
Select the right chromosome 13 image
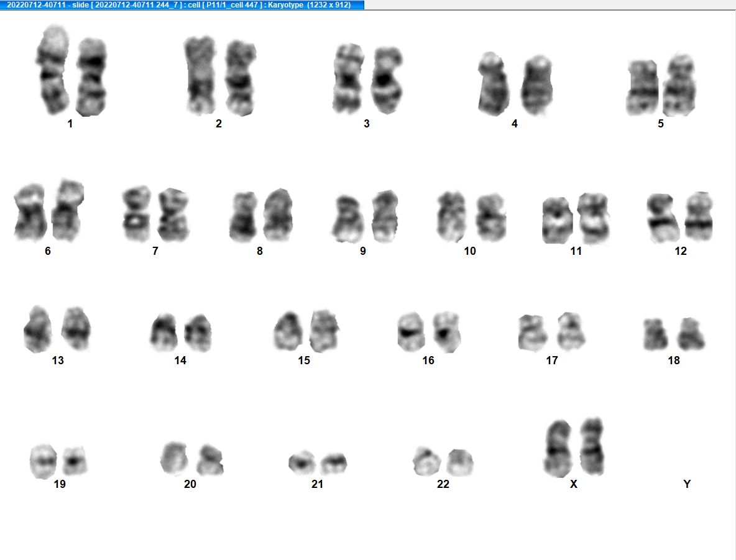76,329
